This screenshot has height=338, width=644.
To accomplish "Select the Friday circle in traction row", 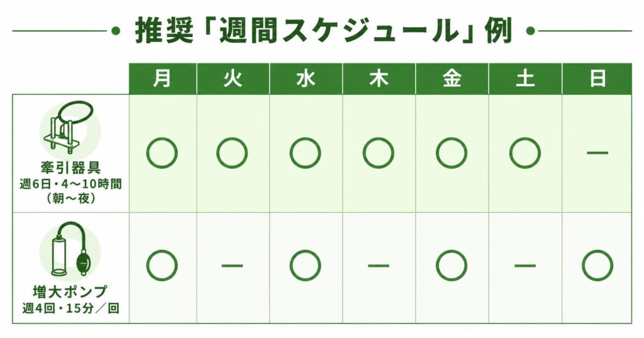I will 452,153.
